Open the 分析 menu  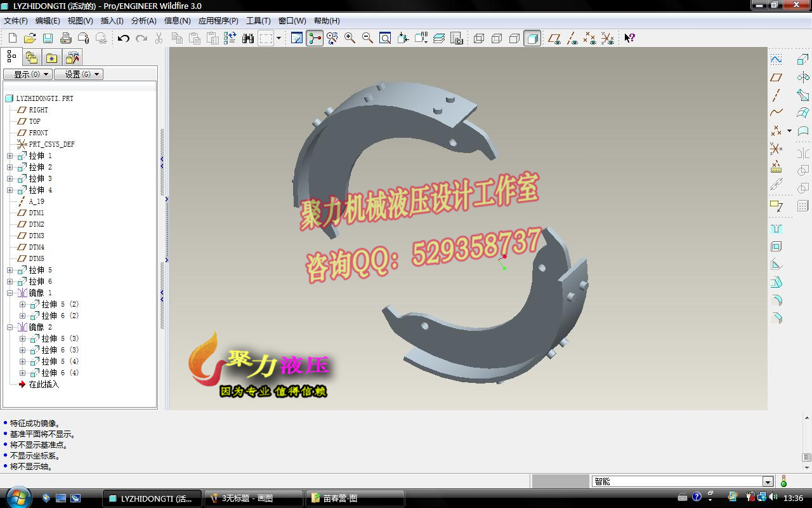144,20
